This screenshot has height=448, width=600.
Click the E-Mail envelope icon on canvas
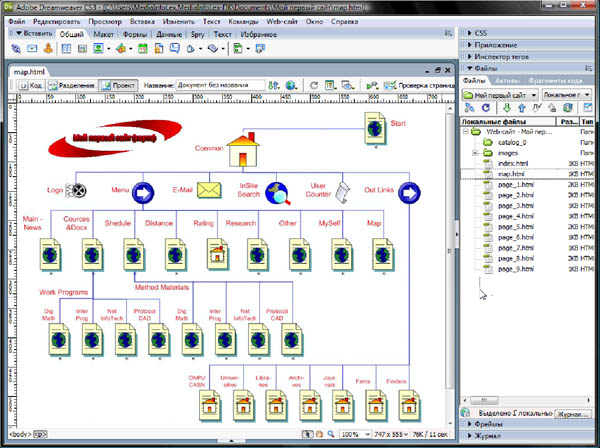click(x=208, y=190)
